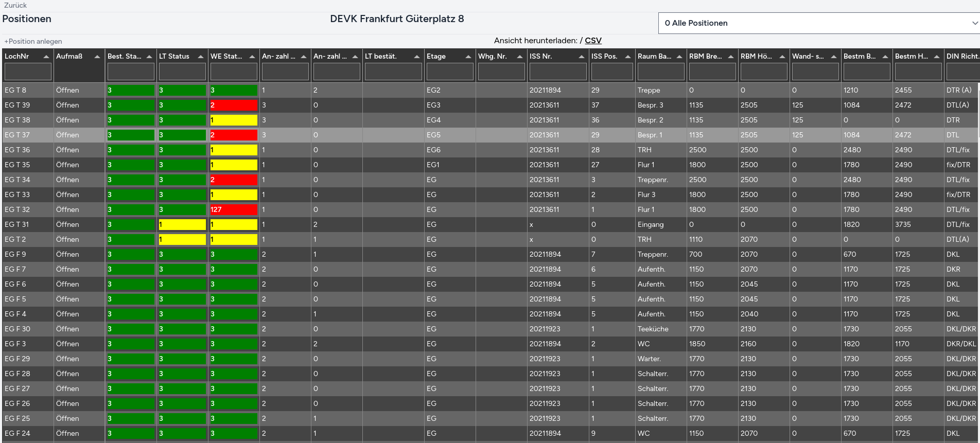980x443 pixels.
Task: Click sort arrow in Etage column header
Action: 468,57
